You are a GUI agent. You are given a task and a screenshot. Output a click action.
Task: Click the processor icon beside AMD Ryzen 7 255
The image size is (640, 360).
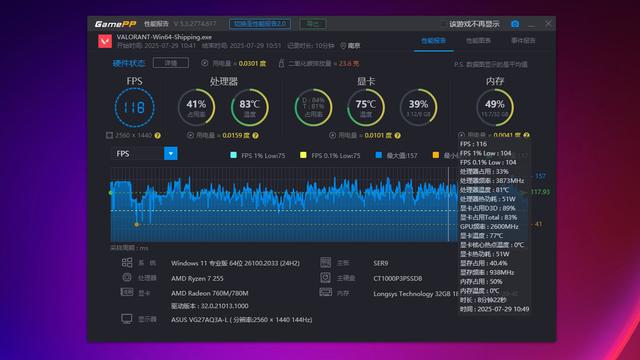127,278
